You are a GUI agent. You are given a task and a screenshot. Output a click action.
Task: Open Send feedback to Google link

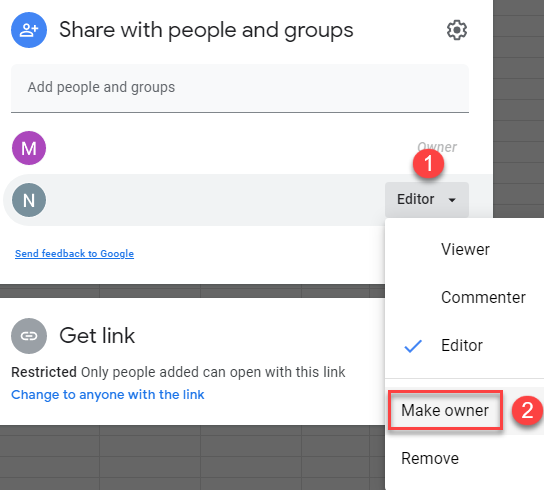point(74,254)
